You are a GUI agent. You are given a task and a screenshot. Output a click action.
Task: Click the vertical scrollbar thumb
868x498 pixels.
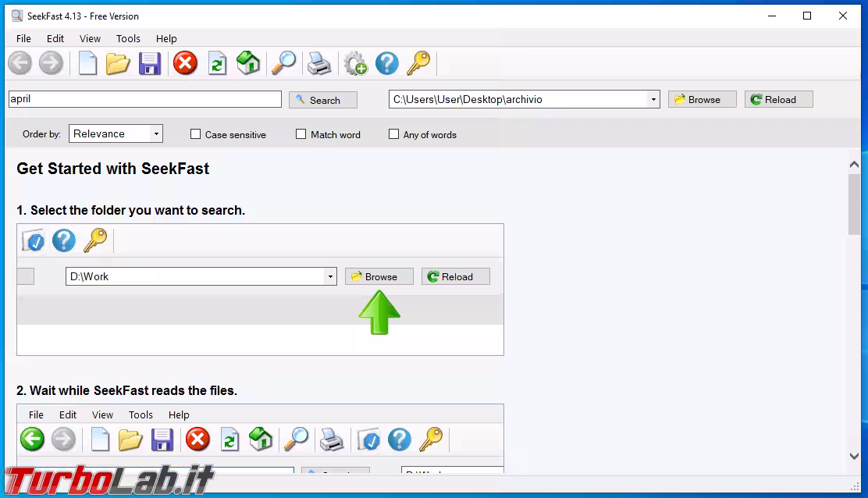(x=854, y=205)
